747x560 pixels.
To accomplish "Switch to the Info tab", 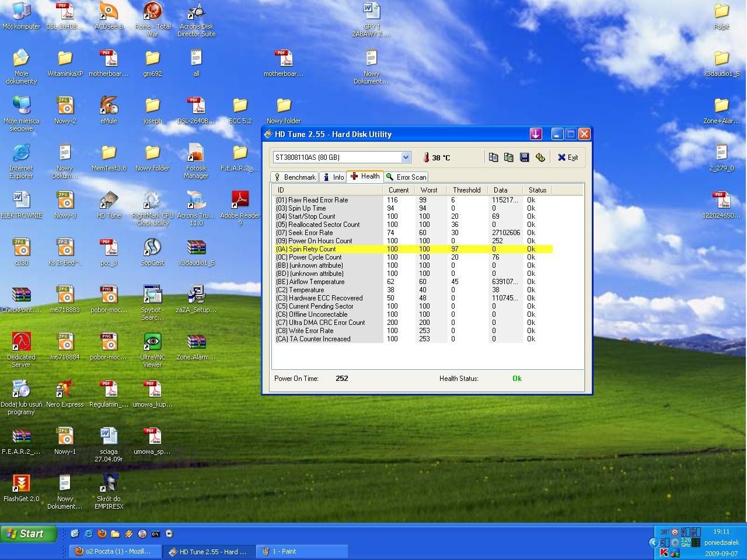I will pos(333,177).
